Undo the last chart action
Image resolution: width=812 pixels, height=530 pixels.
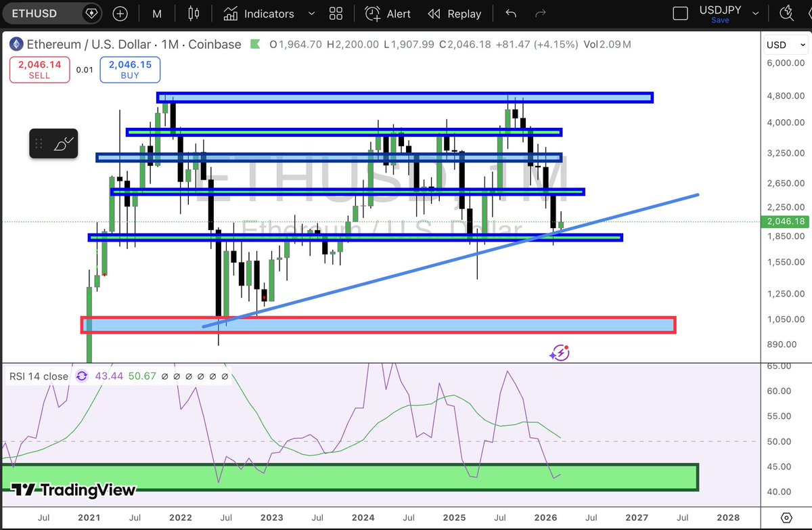coord(511,14)
